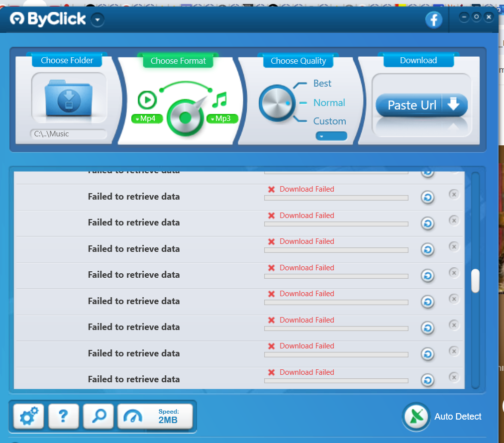
Task: Open settings with the gears icon
Action: [x=29, y=416]
